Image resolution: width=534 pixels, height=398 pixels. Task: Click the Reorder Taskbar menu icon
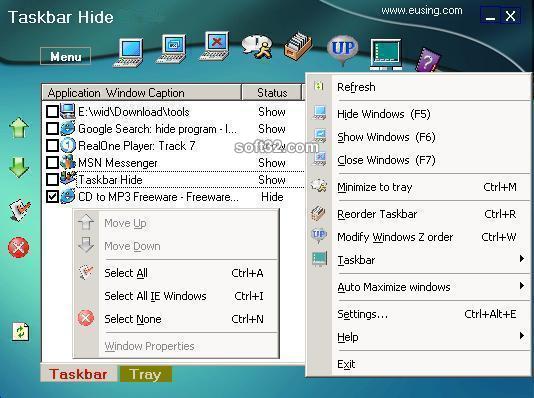(x=319, y=213)
